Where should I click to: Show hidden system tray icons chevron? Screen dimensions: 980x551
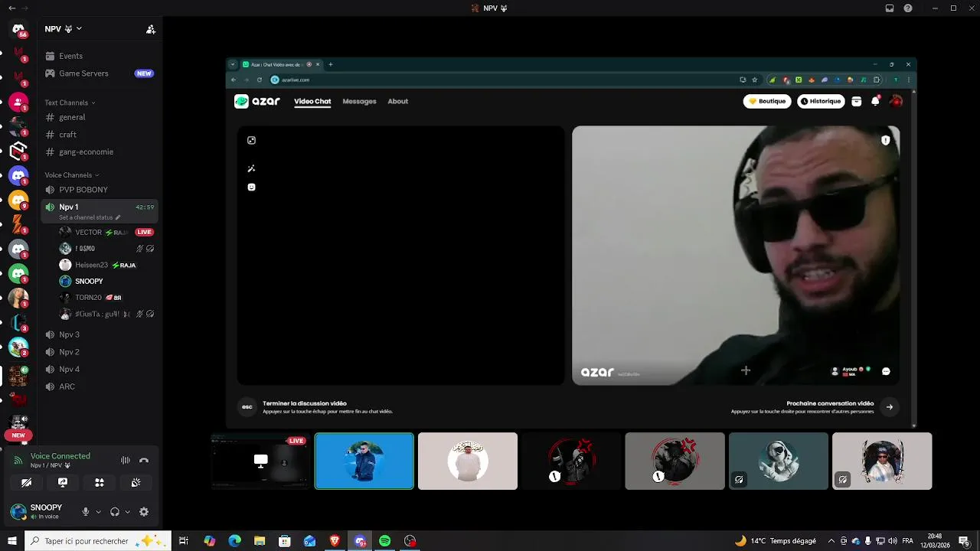click(x=832, y=541)
